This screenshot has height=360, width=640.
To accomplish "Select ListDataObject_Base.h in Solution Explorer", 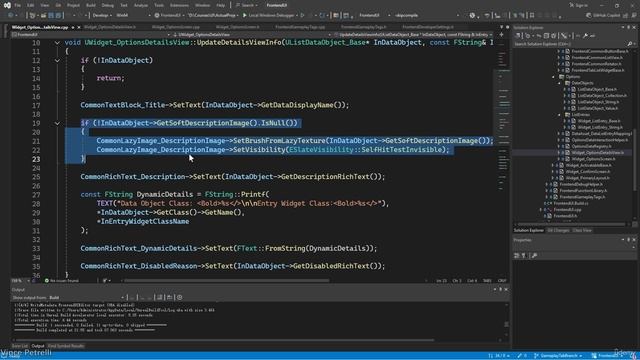I will (597, 89).
